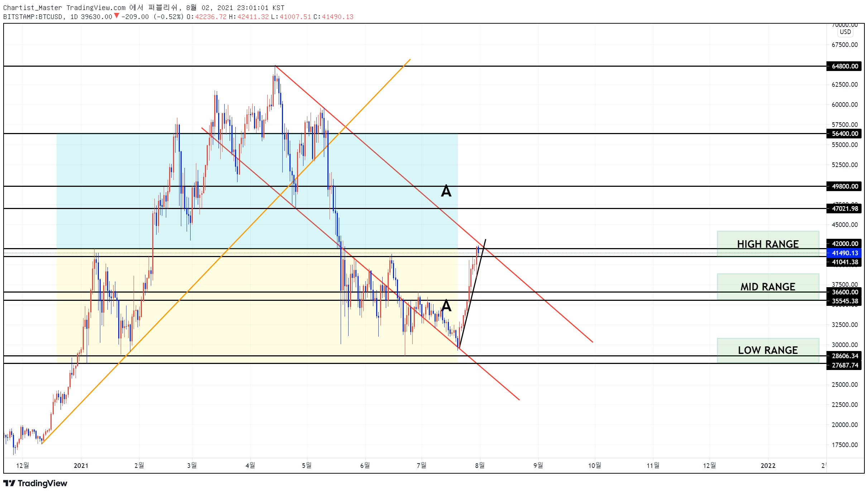
Task: Click the BITSTAMP:BTCUSD symbol text
Action: tap(34, 17)
